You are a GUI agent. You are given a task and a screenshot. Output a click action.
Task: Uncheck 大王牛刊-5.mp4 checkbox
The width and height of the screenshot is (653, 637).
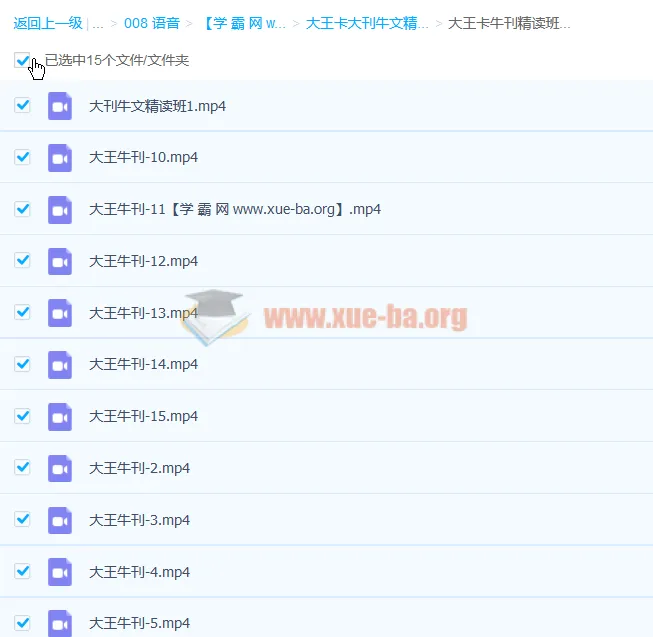(x=22, y=623)
